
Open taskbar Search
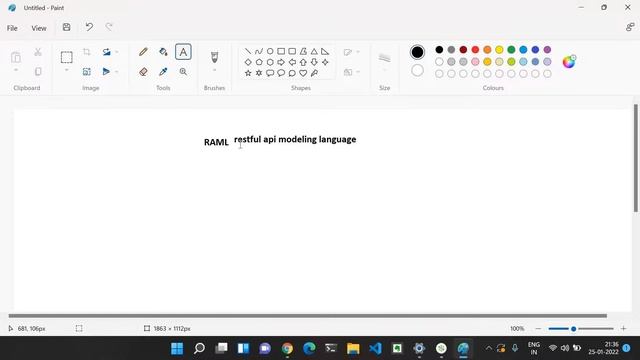[199, 348]
